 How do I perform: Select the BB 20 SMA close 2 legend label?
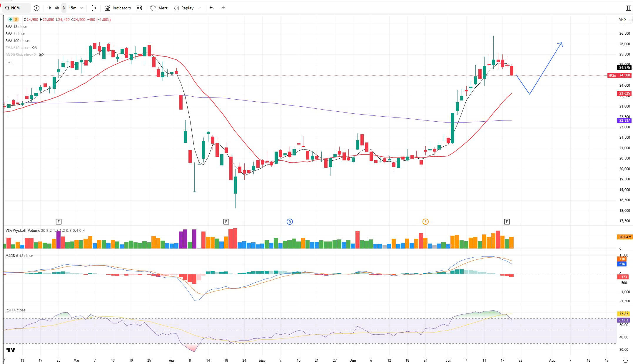(x=21, y=55)
